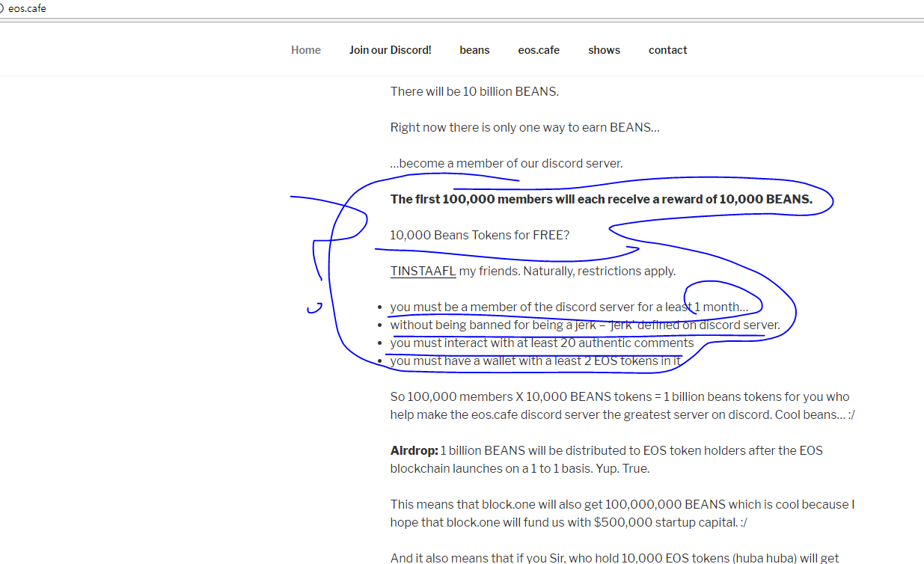Click '10,000 Beans Tokens for FREE?' line
Image resolution: width=924 pixels, height=564 pixels.
480,235
